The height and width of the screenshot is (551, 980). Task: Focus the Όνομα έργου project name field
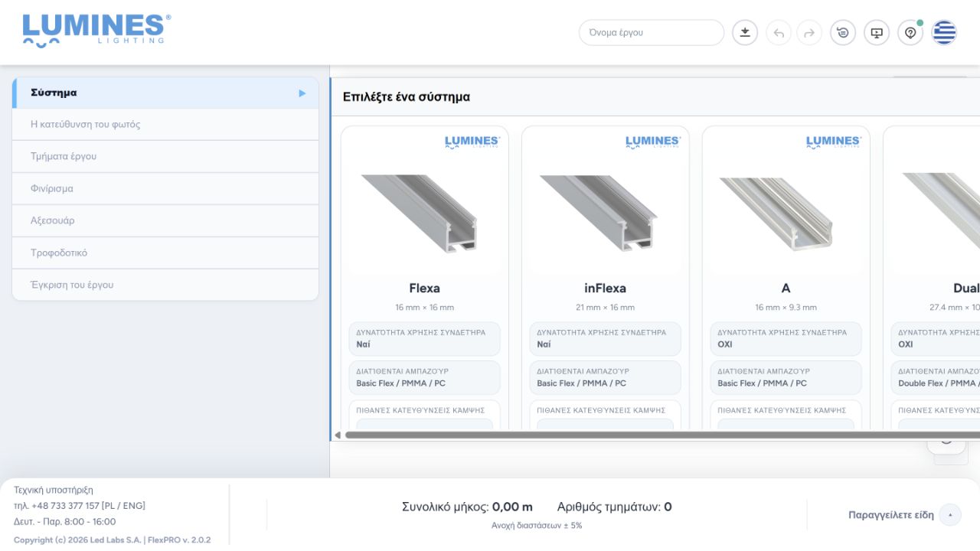coord(652,33)
